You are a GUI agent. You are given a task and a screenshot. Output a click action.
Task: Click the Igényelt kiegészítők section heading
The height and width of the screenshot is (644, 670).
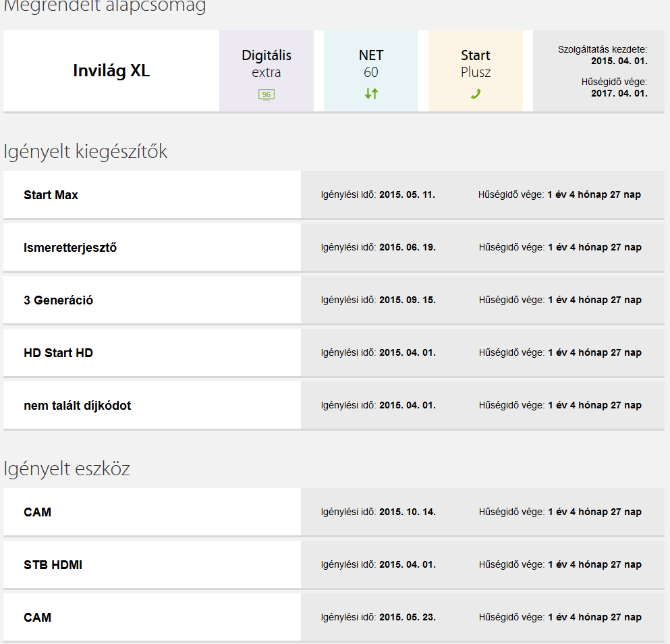[85, 152]
